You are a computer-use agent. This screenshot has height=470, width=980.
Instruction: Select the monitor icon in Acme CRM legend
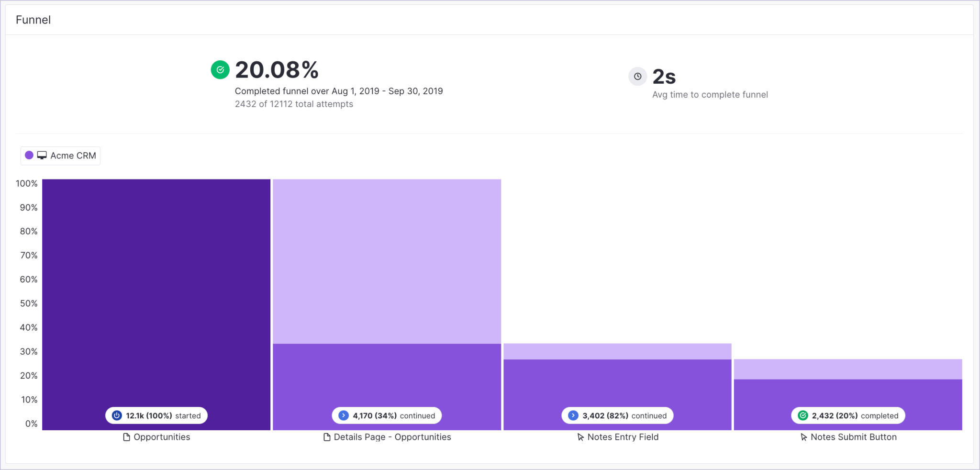tap(42, 155)
